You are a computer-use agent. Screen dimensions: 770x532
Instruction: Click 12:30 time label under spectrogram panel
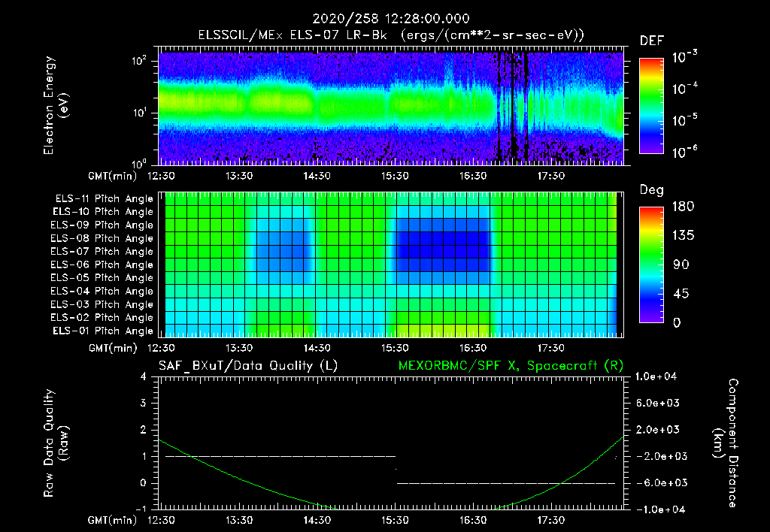click(x=161, y=176)
